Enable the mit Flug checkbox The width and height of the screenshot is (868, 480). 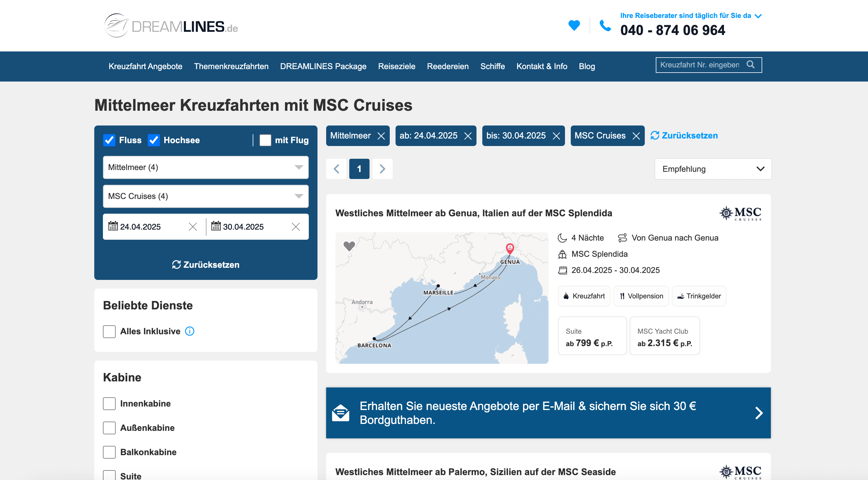(265, 140)
